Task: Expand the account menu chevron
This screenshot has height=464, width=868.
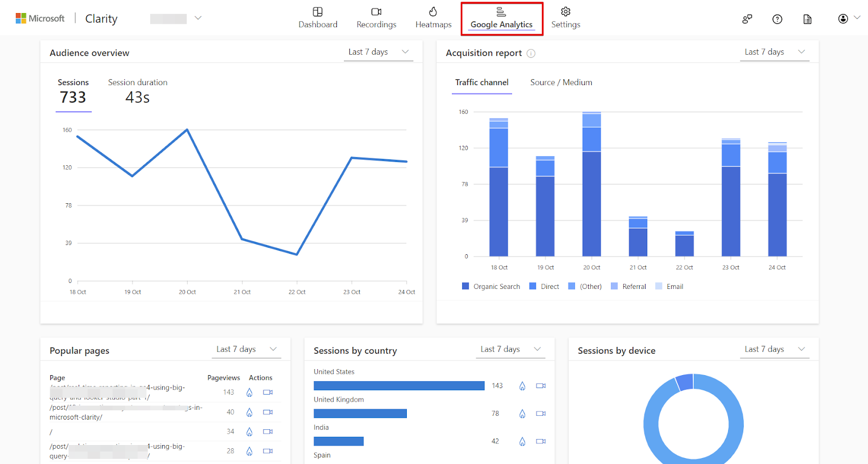Action: point(857,17)
